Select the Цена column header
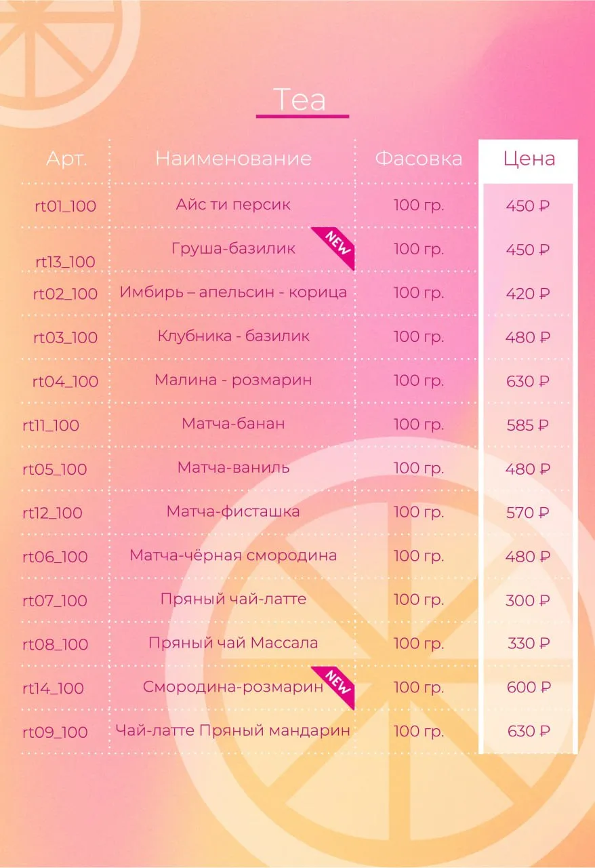595x868 pixels. pos(529,159)
